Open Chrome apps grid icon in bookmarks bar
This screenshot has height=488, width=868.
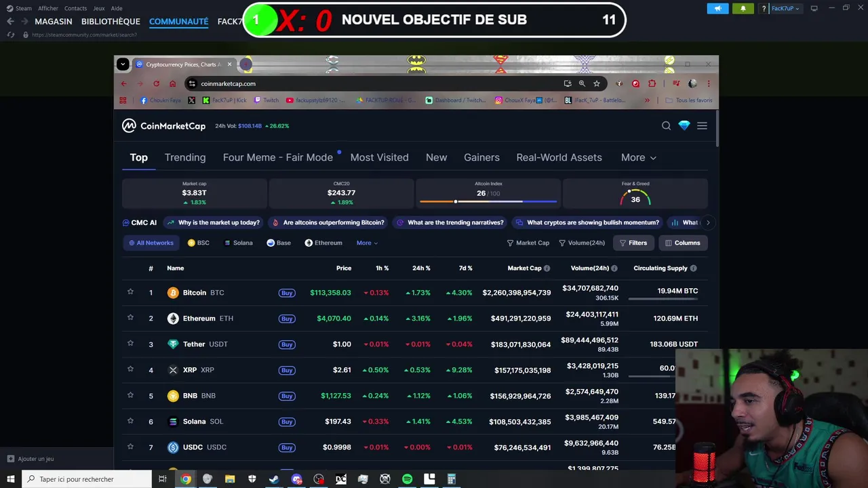pos(123,100)
